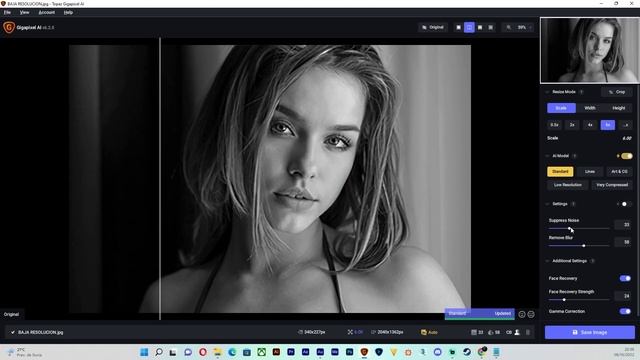Click the scale factor icon in the file row
Image resolution: width=640 pixels, height=360 pixels.
[350, 332]
